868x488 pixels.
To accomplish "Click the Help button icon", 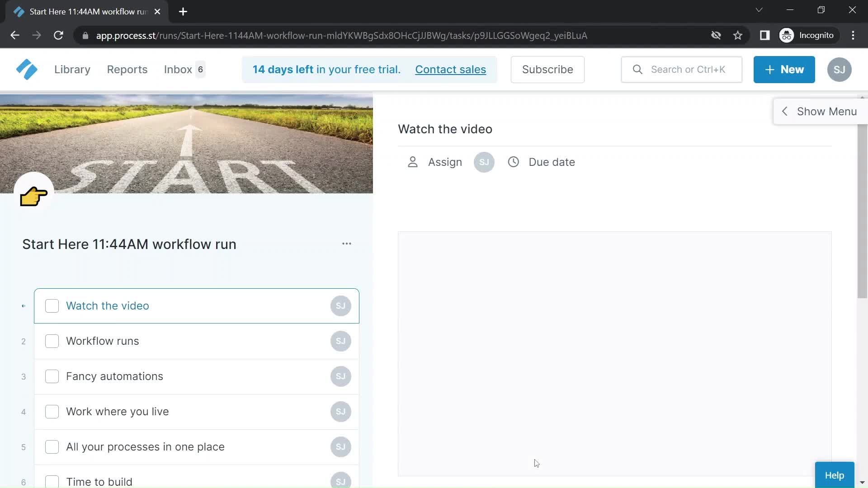I will [x=835, y=475].
